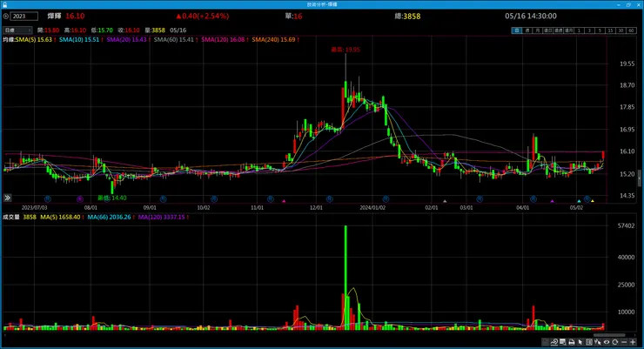Click the volume MA(66) 2036.26 label

(x=111, y=217)
